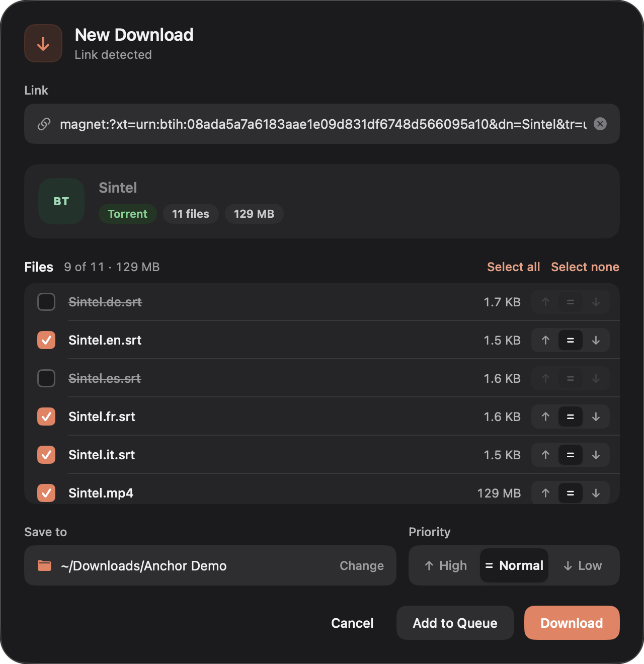Set normal priority for Sintel.fr.srt
Image resolution: width=644 pixels, height=664 pixels.
coord(571,417)
